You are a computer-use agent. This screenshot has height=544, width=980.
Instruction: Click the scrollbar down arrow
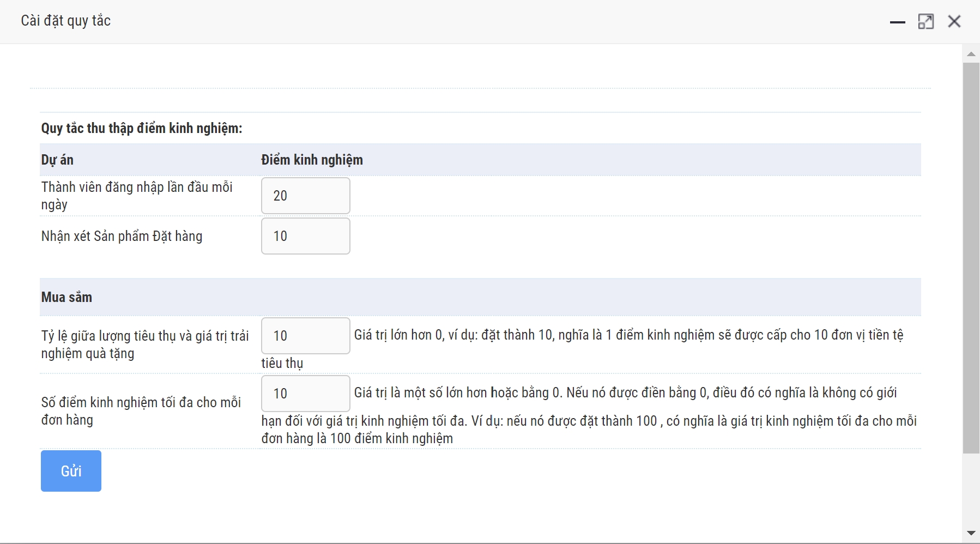(x=971, y=533)
